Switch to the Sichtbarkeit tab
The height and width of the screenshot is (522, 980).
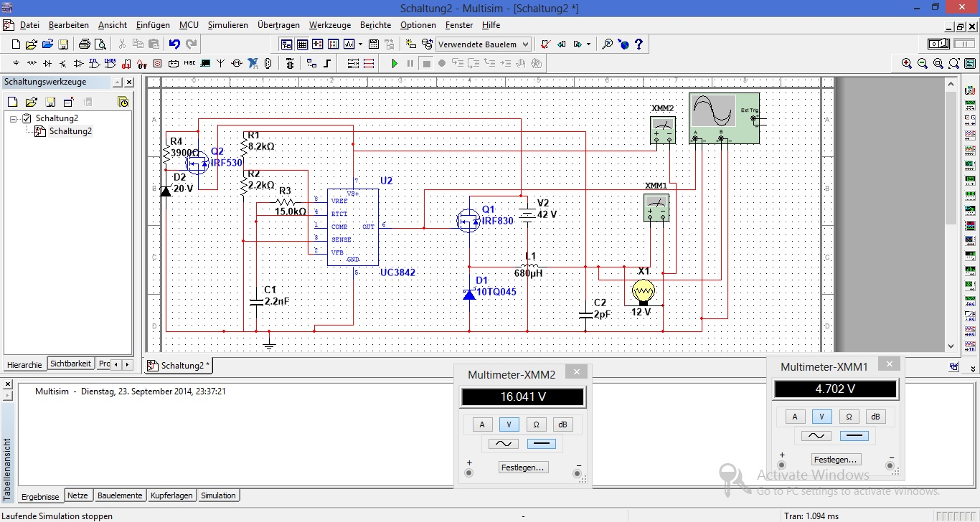coord(70,364)
